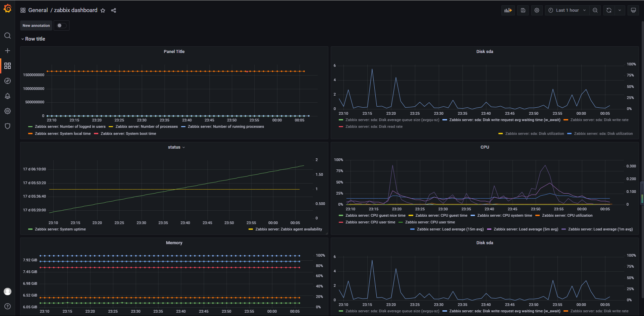
Task: Open the Panel Title panel menu
Action: [174, 52]
